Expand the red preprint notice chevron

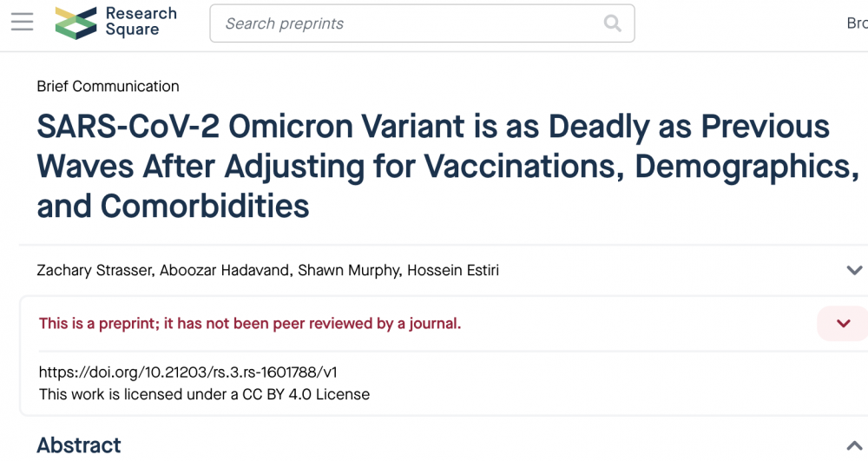pos(843,324)
